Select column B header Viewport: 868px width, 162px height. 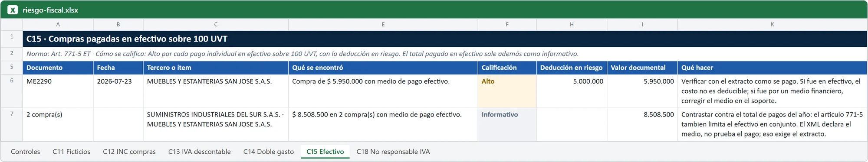coord(118,25)
